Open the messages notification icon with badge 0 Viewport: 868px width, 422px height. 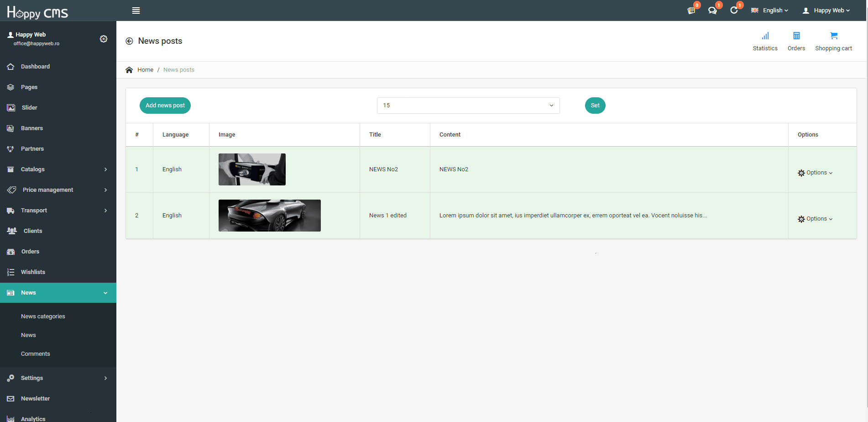[691, 10]
